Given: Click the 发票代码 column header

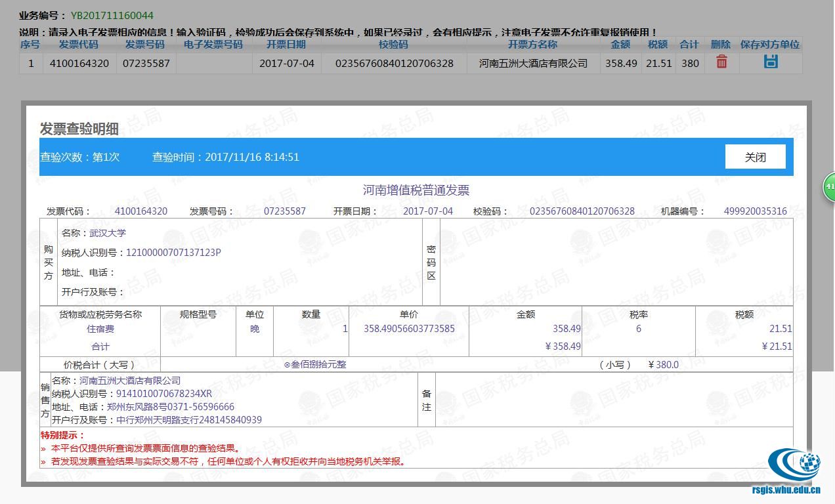Looking at the screenshot, I should tap(79, 45).
